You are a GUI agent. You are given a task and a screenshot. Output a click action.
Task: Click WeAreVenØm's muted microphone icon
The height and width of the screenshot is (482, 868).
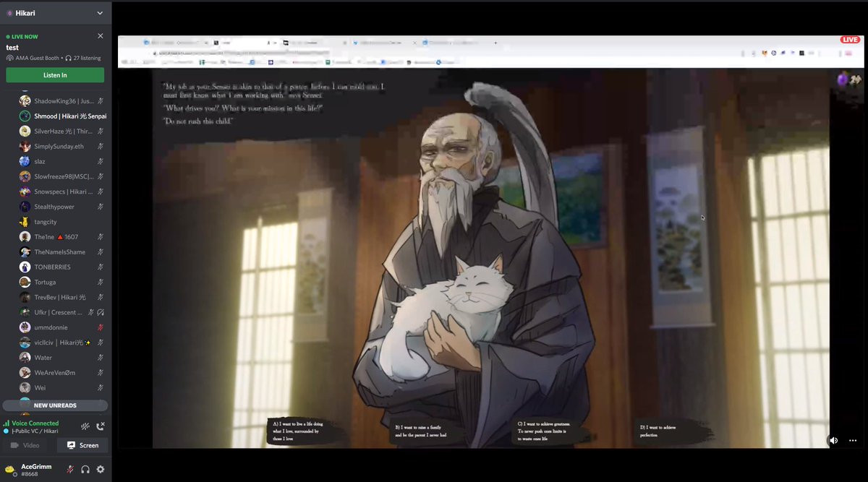click(x=101, y=373)
